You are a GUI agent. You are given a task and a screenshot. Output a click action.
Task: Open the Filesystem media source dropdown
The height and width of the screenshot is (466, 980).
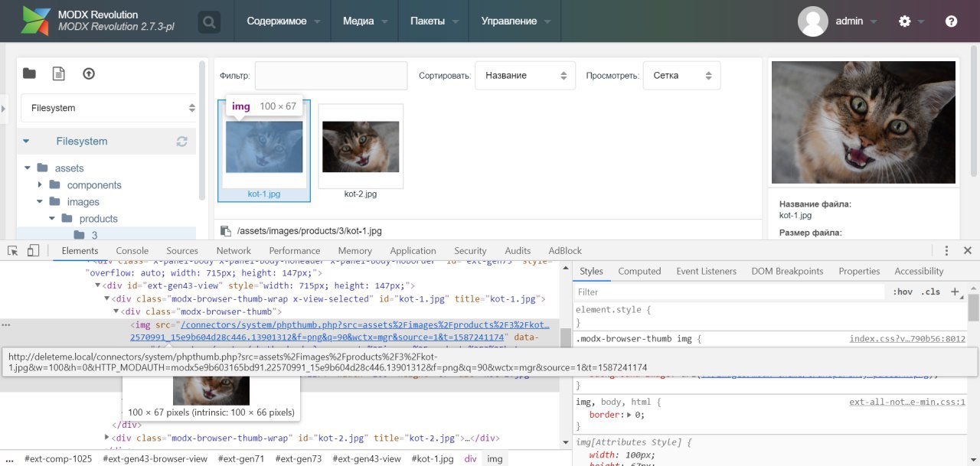point(109,108)
